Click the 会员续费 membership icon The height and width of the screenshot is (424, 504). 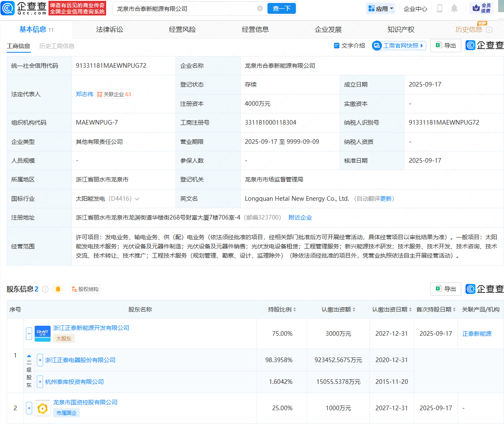click(483, 8)
